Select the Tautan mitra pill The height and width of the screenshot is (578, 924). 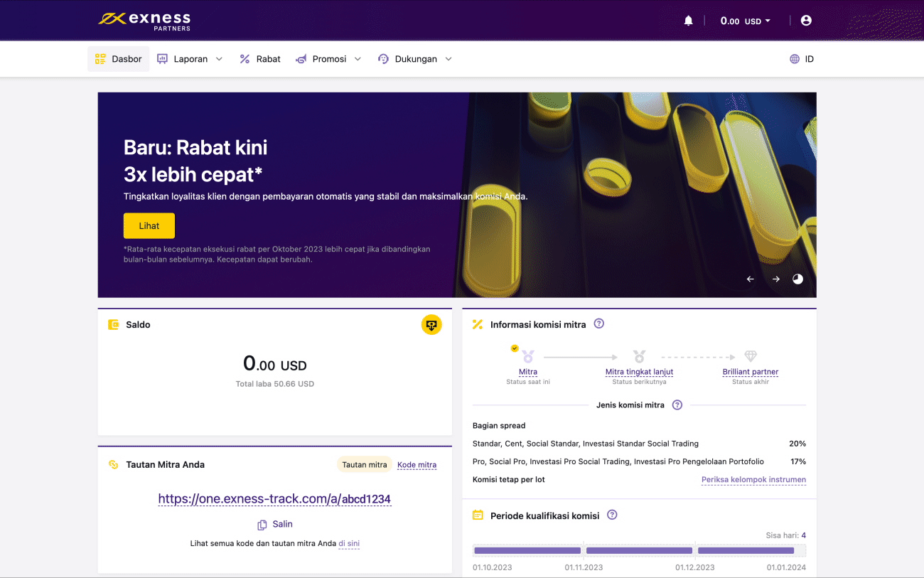(x=365, y=465)
